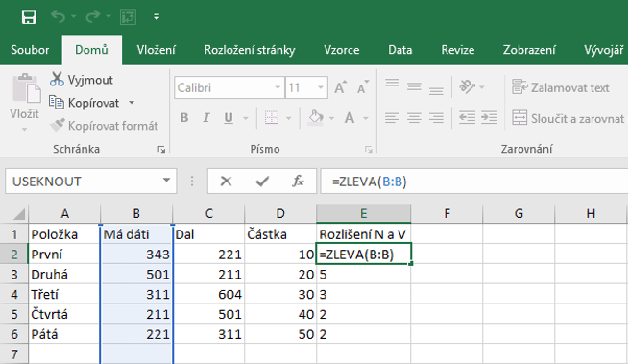The image size is (628, 364).
Task: Select all cells with corner triangle
Action: point(18,214)
